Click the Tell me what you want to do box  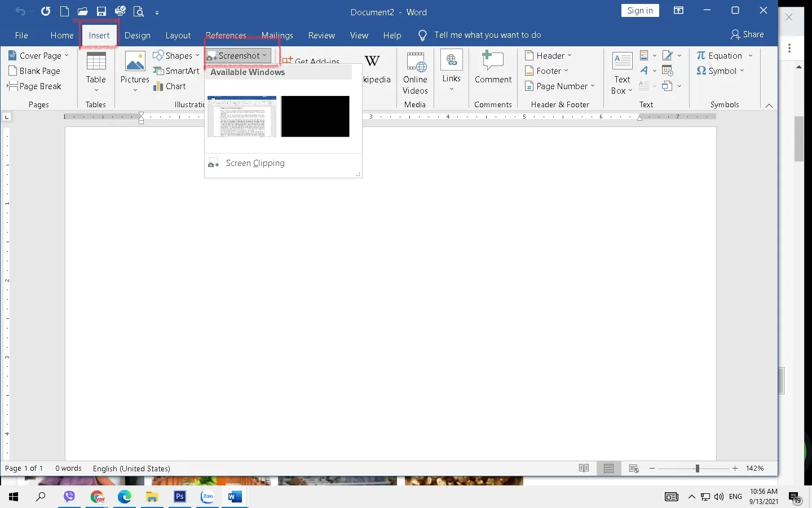click(487, 35)
